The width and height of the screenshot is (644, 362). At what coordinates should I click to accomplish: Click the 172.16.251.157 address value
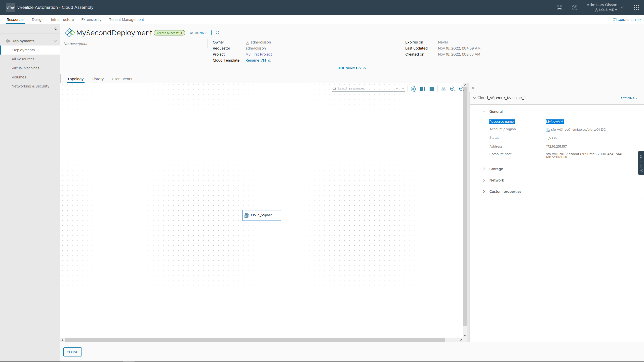tap(556, 147)
